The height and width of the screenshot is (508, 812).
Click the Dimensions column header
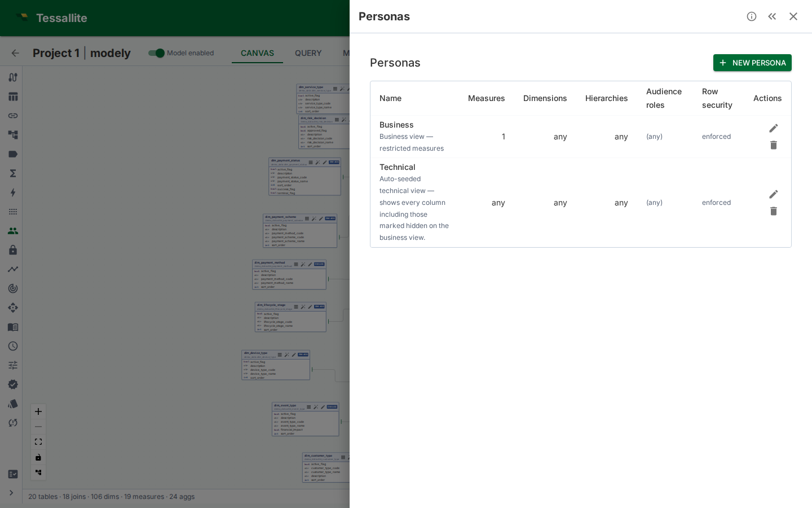545,98
